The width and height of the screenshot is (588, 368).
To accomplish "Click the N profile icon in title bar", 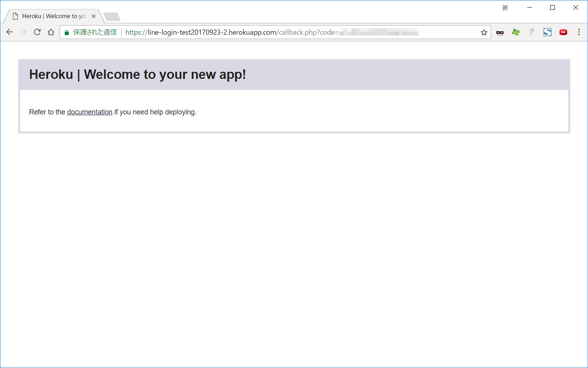I will point(505,7).
